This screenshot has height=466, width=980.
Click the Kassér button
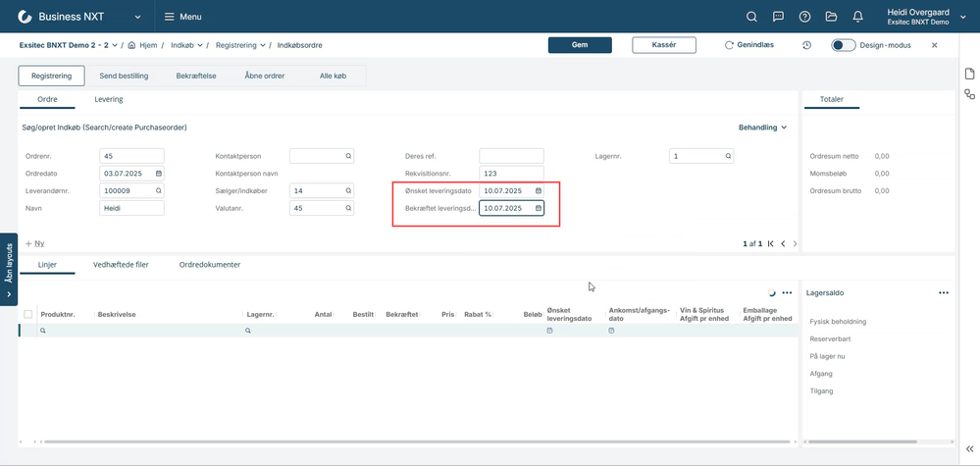click(x=664, y=45)
